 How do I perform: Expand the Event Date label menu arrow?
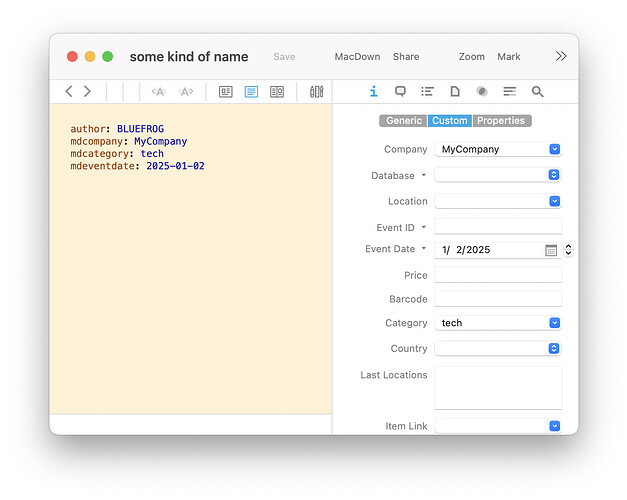pos(424,248)
